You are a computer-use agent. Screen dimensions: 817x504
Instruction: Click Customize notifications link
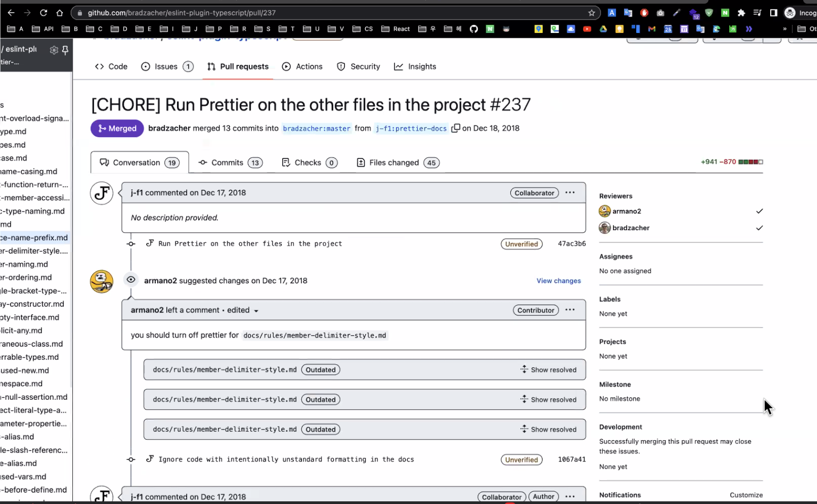click(x=746, y=495)
